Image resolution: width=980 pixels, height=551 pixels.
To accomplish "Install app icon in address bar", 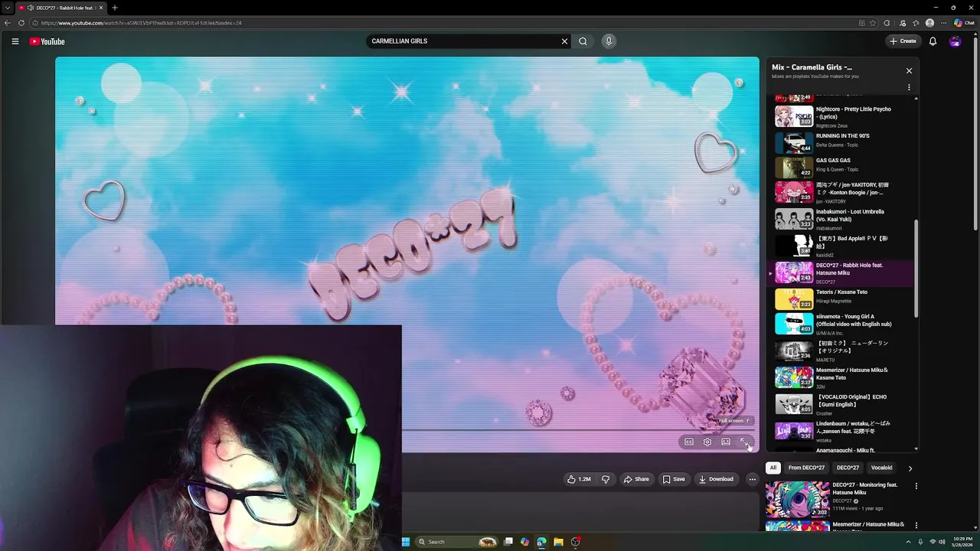I will [x=862, y=23].
